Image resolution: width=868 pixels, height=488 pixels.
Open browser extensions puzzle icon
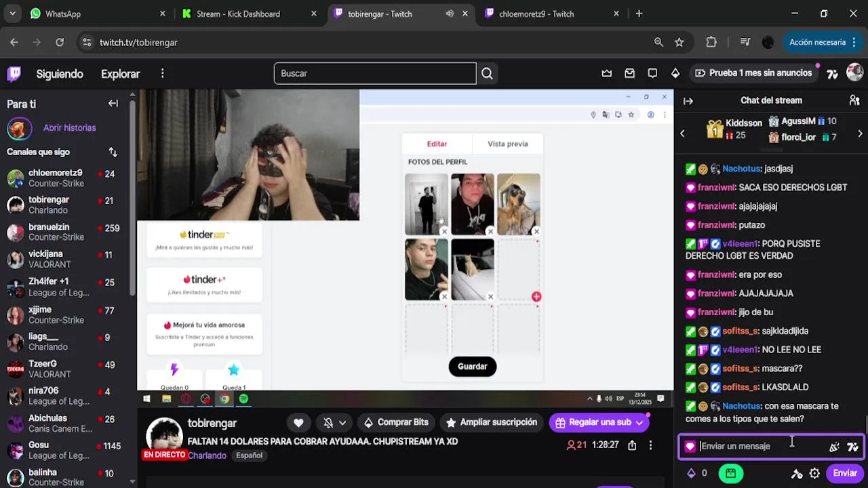[x=711, y=42]
